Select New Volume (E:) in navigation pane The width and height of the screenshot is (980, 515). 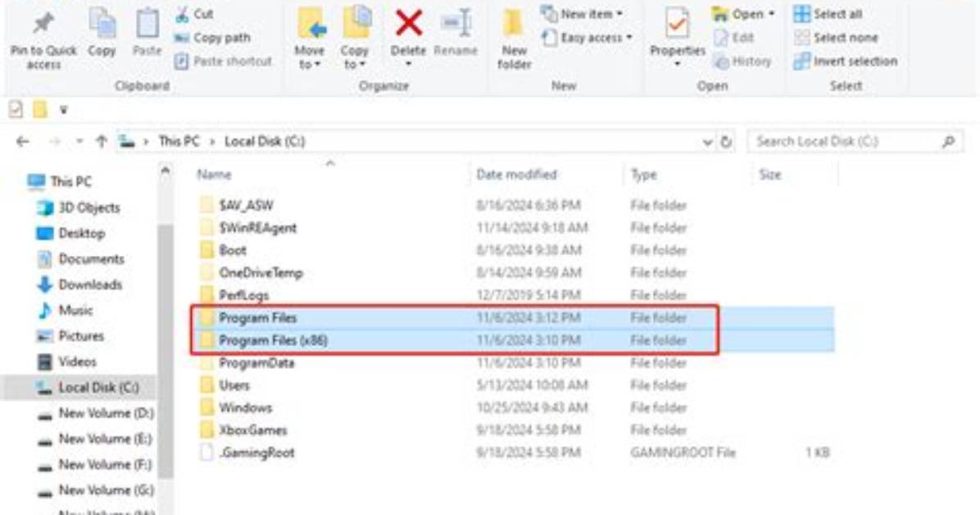(94, 439)
